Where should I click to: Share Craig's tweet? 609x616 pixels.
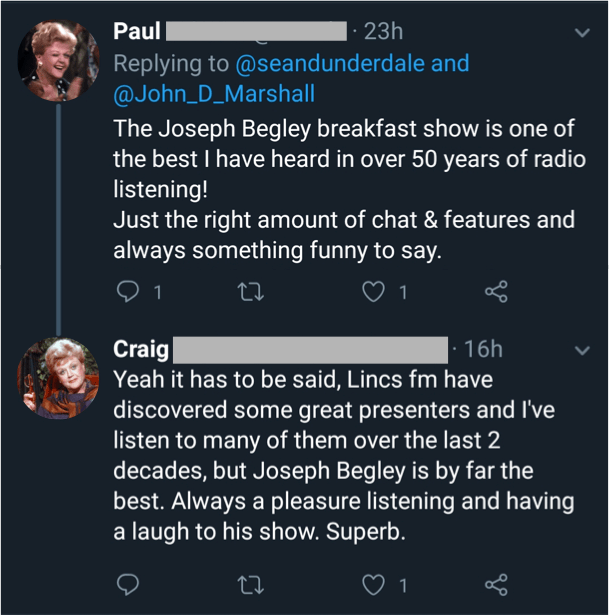point(496,583)
